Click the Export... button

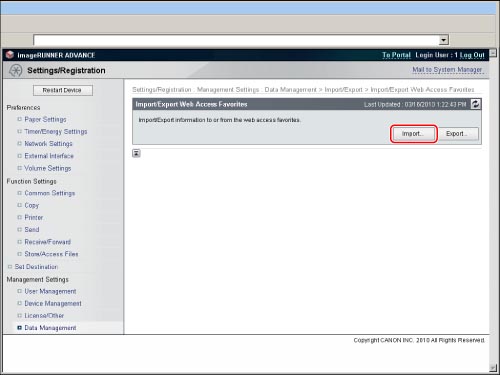pos(457,134)
